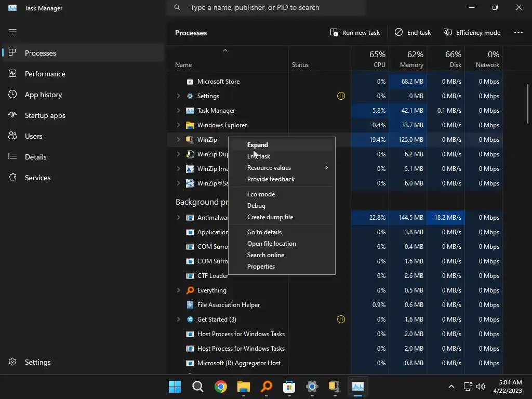Screen dimensions: 532x399
Task: Select Expand in the context menu
Action: [x=282, y=145]
